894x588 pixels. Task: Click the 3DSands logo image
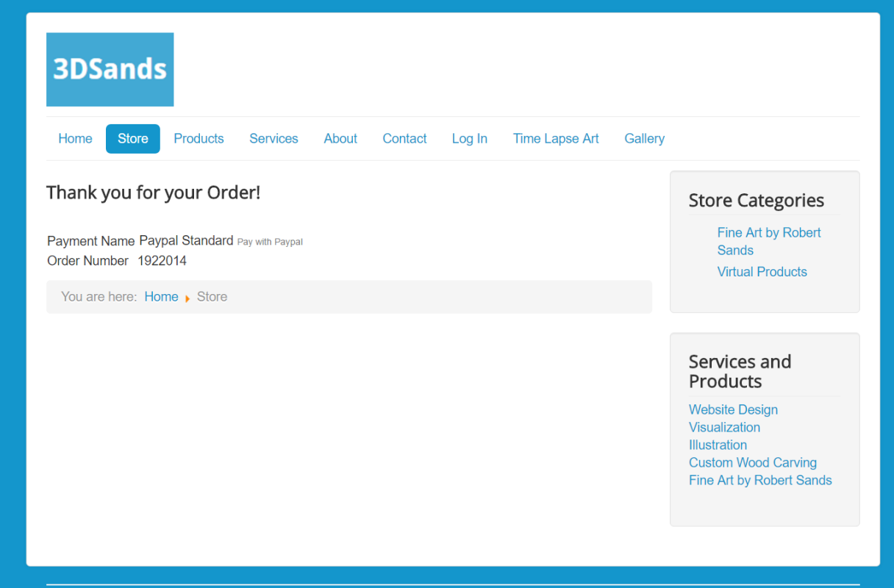point(110,69)
